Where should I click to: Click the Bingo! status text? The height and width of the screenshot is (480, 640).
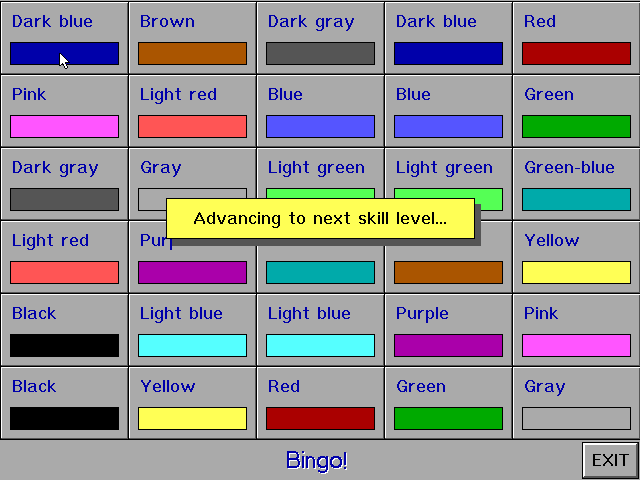317,460
